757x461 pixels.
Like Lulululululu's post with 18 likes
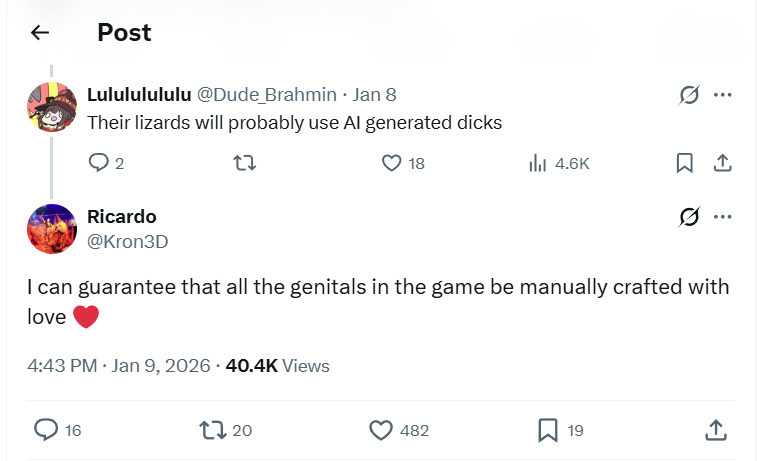click(392, 163)
